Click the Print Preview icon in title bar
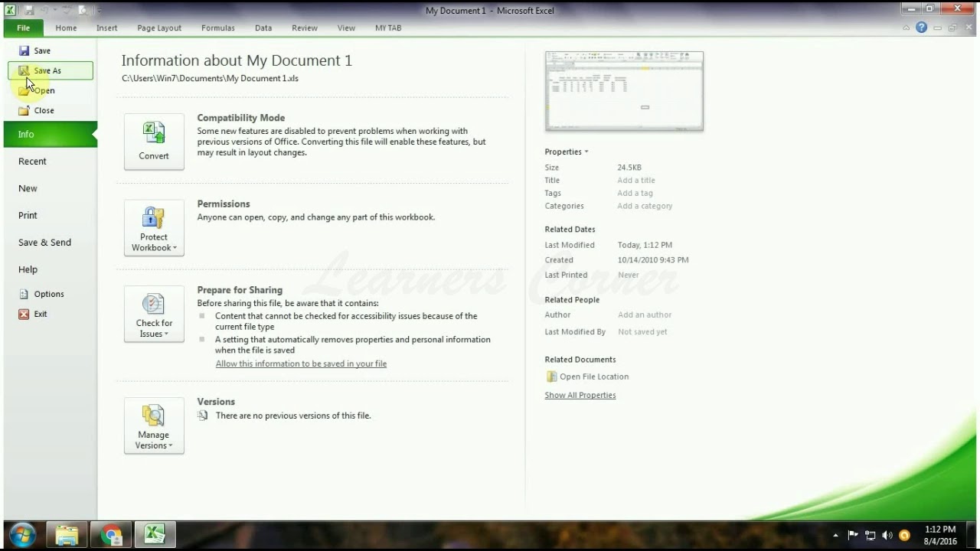This screenshot has height=551, width=980. click(x=83, y=10)
